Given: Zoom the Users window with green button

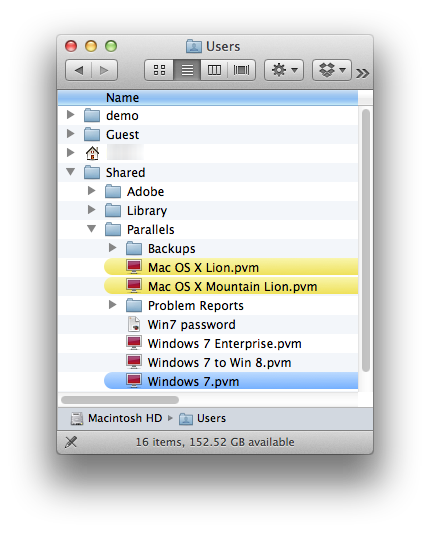Looking at the screenshot, I should point(111,46).
